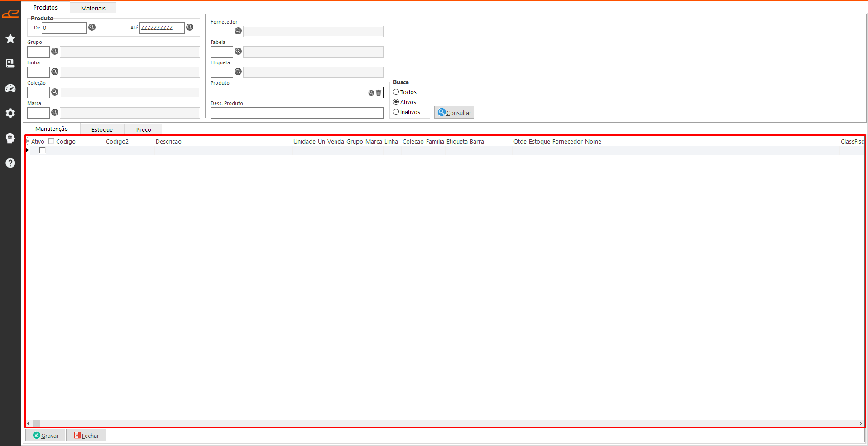
Task: Open settings gear icon in sidebar
Action: (x=10, y=113)
